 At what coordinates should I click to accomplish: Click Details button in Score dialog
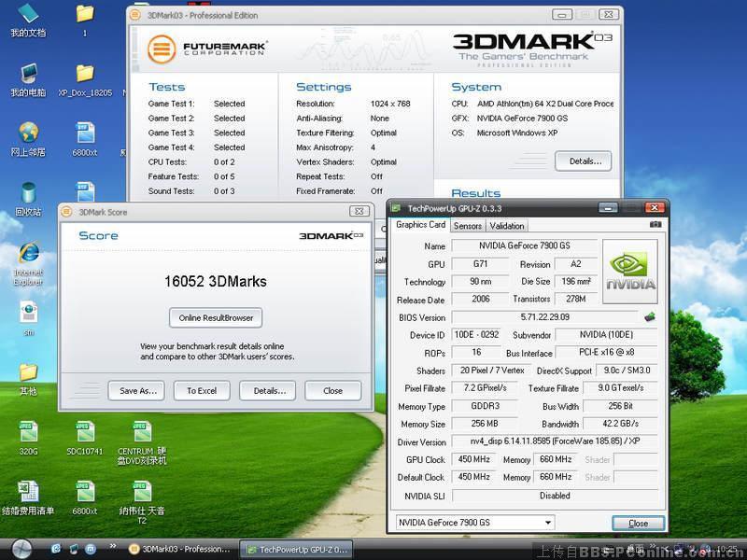[269, 390]
